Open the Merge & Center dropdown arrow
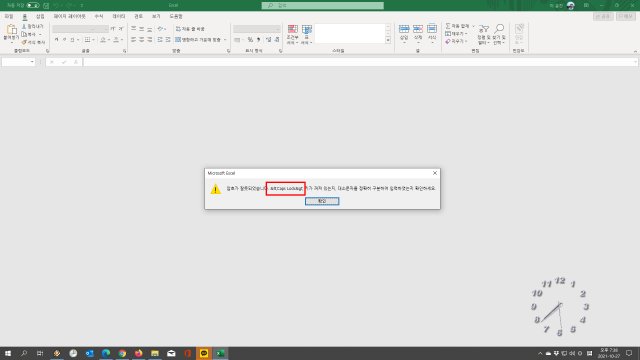This screenshot has width=640, height=360. [x=225, y=40]
